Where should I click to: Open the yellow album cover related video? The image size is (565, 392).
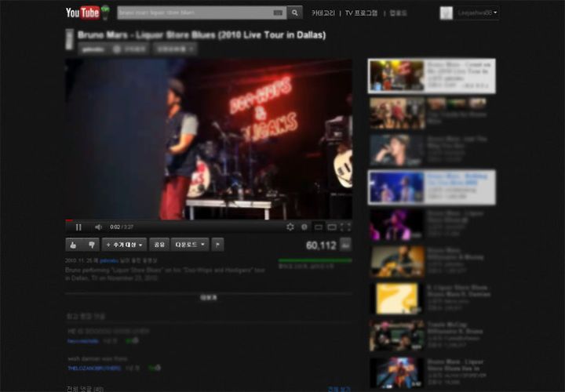pyautogui.click(x=397, y=299)
